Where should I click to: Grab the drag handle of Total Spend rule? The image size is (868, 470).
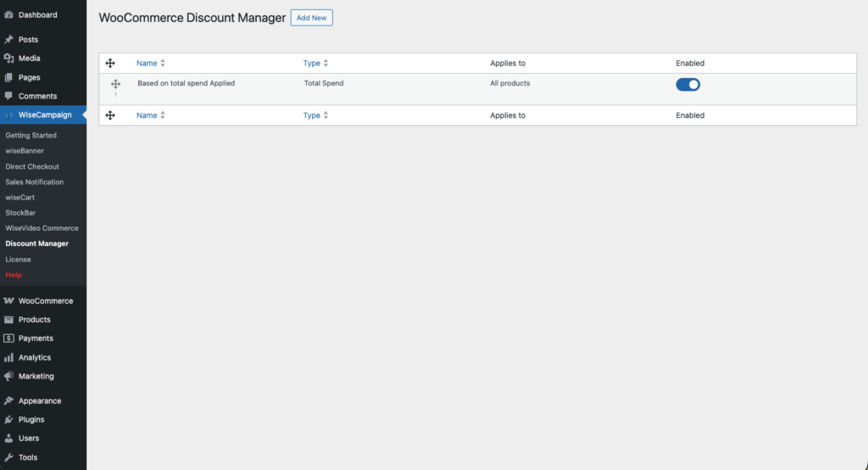(x=115, y=84)
